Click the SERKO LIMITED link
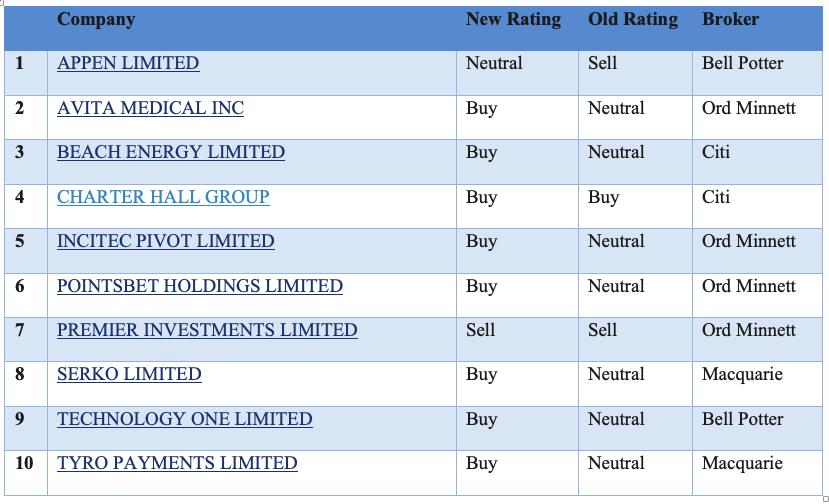The width and height of the screenshot is (829, 504). [x=129, y=374]
